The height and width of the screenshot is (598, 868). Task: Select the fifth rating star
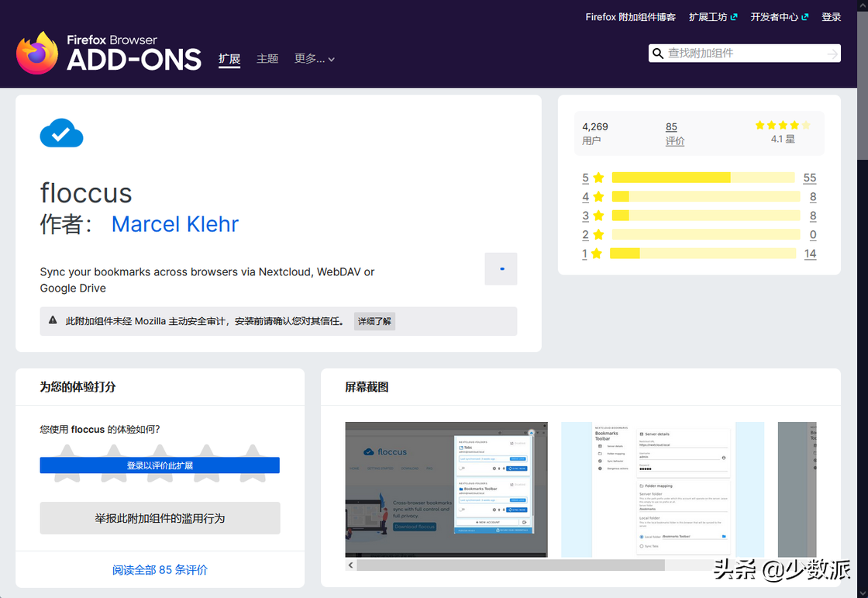coord(253,463)
